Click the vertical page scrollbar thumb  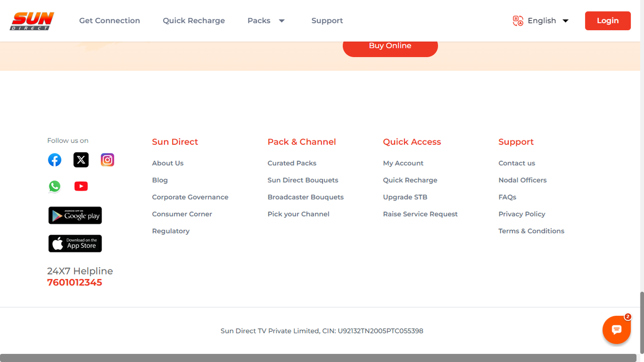tap(641, 322)
